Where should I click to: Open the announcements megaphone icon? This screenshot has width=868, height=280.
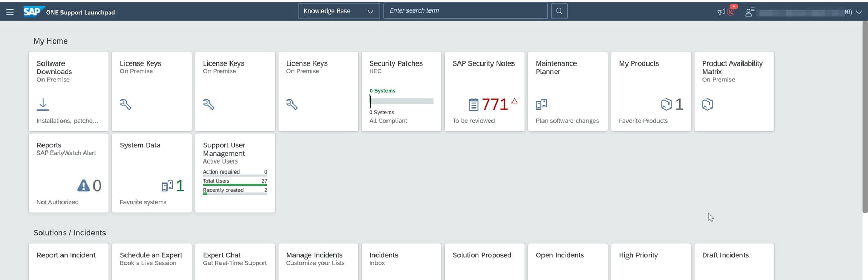[x=721, y=12]
